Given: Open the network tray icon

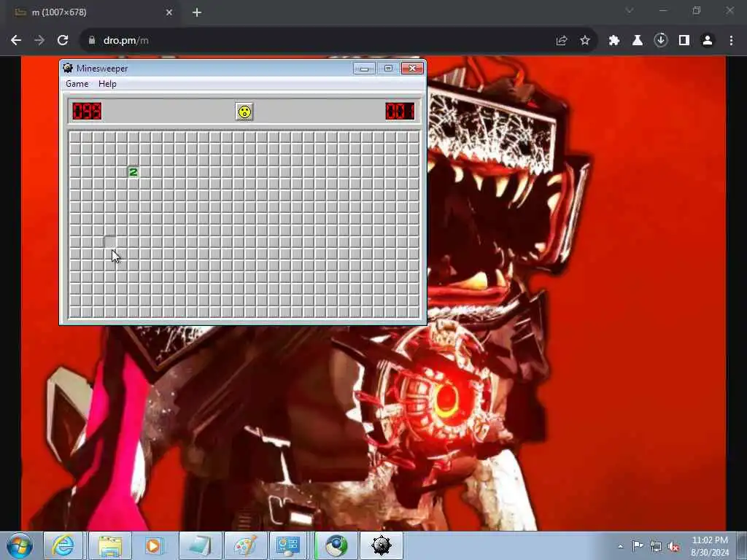Looking at the screenshot, I should (656, 547).
